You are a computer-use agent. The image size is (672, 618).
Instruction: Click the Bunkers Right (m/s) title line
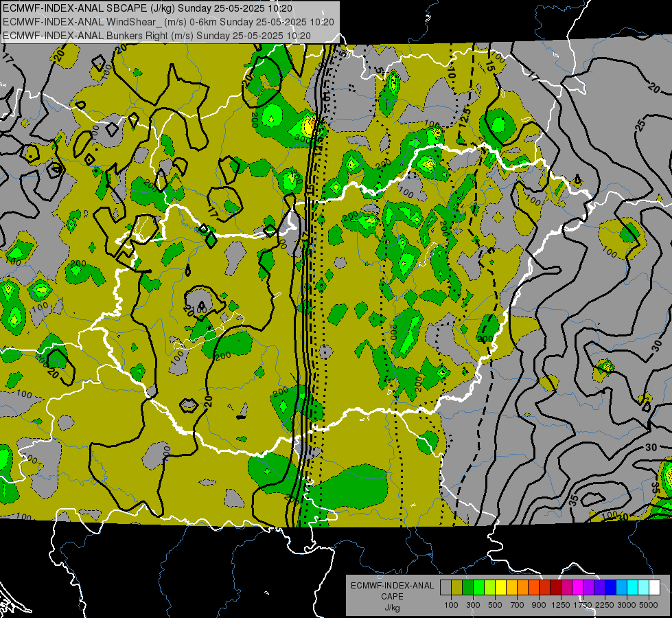point(157,35)
